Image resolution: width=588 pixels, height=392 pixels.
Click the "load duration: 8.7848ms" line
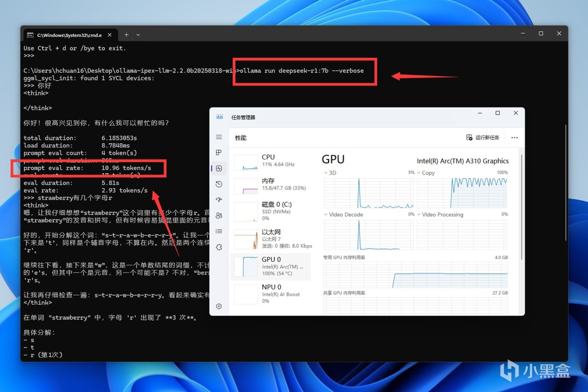pyautogui.click(x=77, y=145)
